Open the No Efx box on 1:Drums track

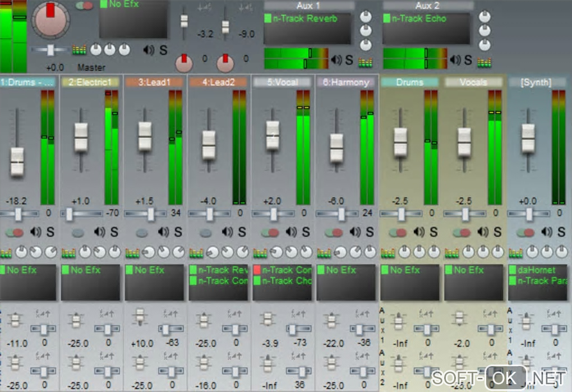28,283
